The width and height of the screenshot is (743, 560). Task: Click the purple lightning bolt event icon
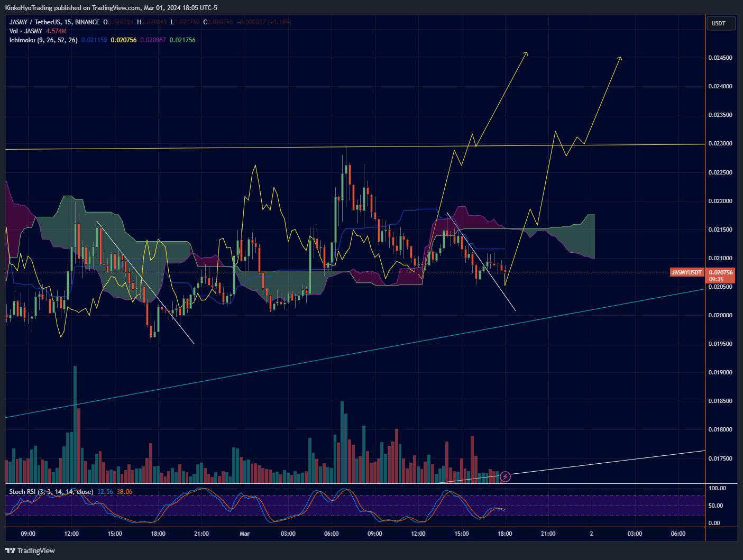505,477
